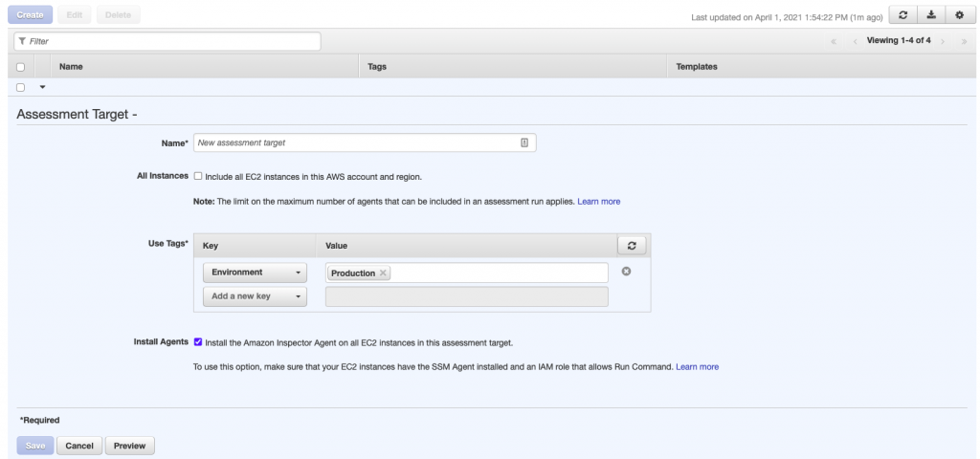
Task: Open Learn more link about agent limit
Action: 599,202
